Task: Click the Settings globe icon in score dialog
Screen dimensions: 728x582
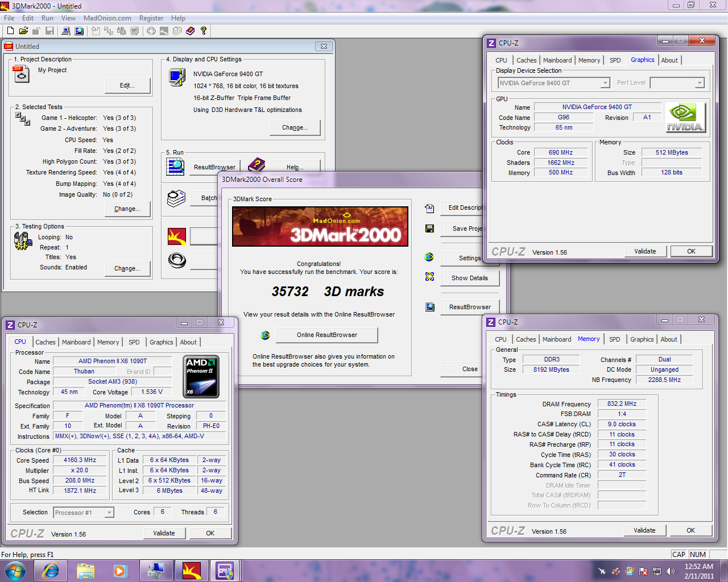Action: click(x=429, y=257)
